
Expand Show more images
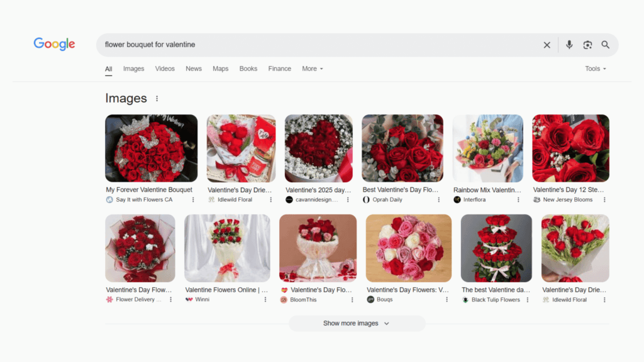[x=357, y=324]
